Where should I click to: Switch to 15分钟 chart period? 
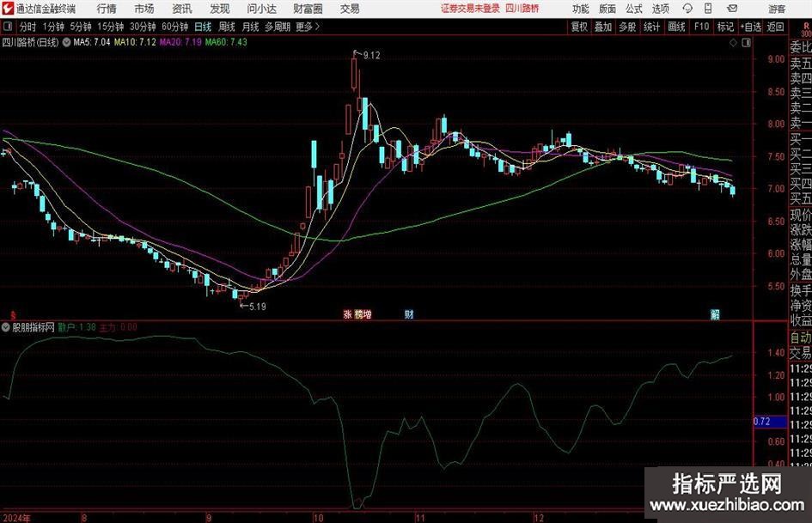tap(111, 27)
